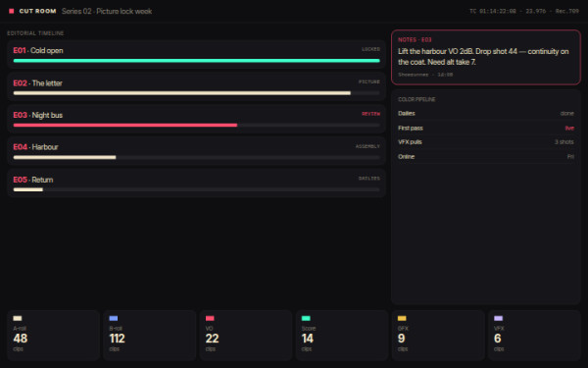Viewport: 588px width, 368px height.
Task: Click the PICTURE status label on E02
Action: 369,81
